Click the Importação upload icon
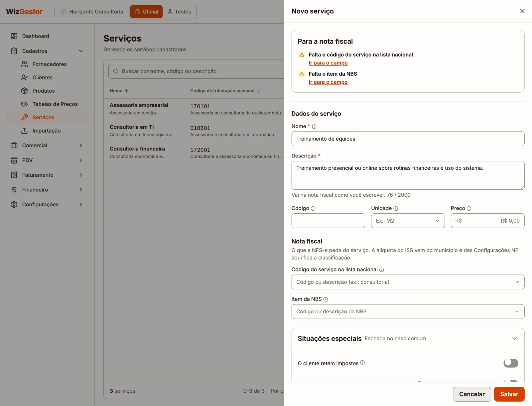 pyautogui.click(x=24, y=131)
